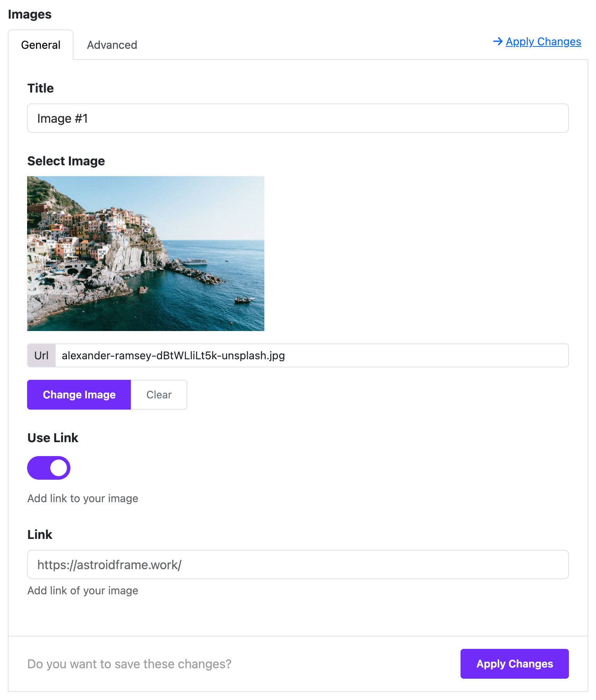The width and height of the screenshot is (596, 700).
Task: Focus the Link field with astroidframe.work URL
Action: [298, 564]
